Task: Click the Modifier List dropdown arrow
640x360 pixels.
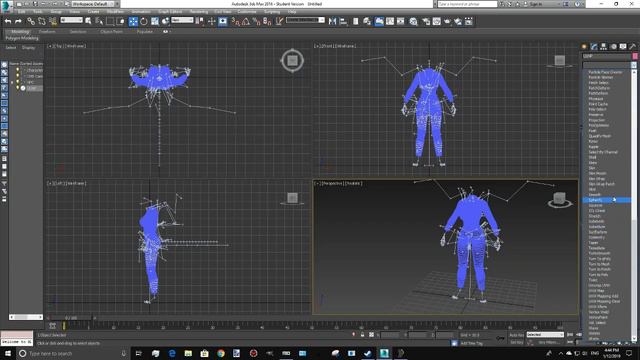Action: pos(634,65)
